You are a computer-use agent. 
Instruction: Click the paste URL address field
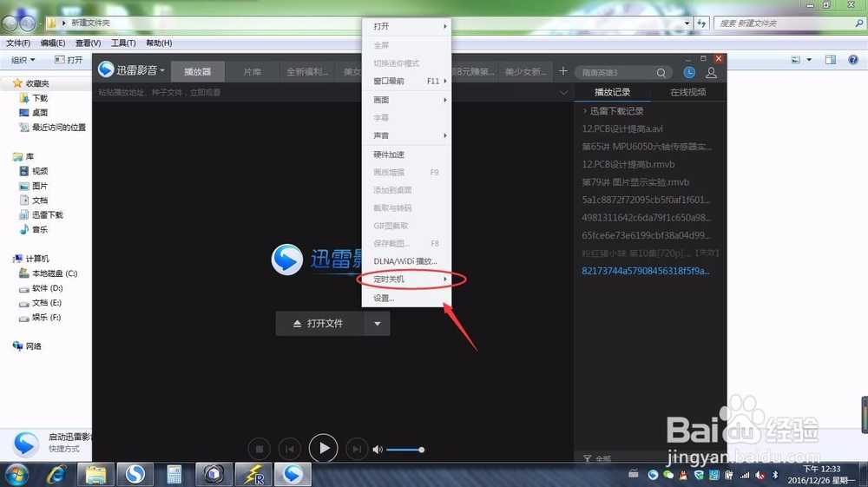tap(326, 92)
